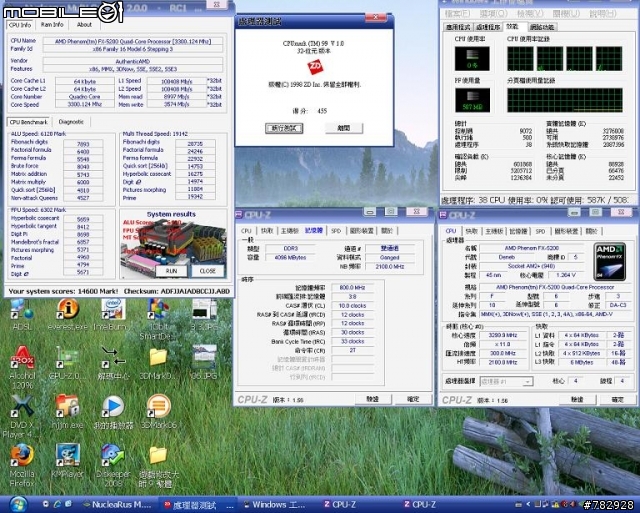Click 關閉 in the CPUmark dialog
The image size is (640, 513).
(344, 128)
